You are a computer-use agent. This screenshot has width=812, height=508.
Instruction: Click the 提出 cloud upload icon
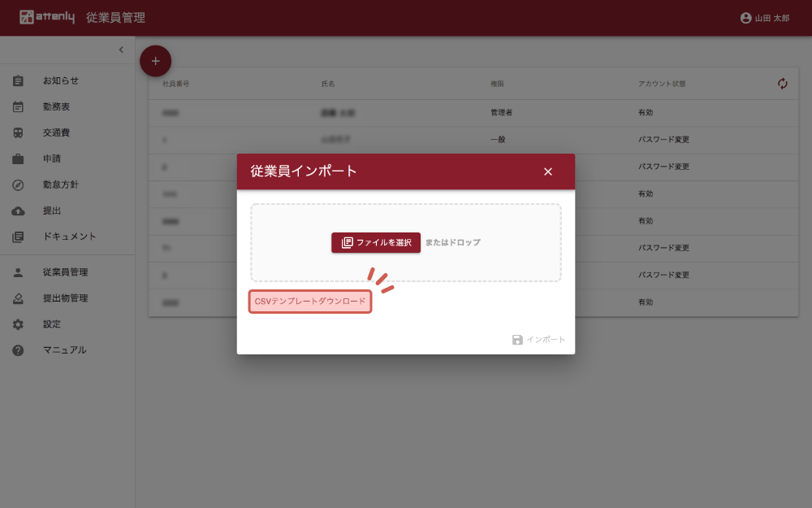coord(18,211)
